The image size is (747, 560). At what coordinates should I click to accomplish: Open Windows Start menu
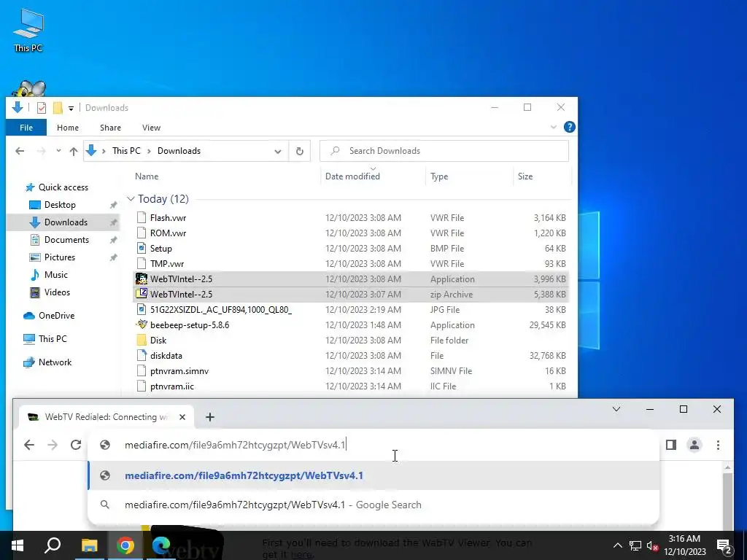(x=18, y=545)
